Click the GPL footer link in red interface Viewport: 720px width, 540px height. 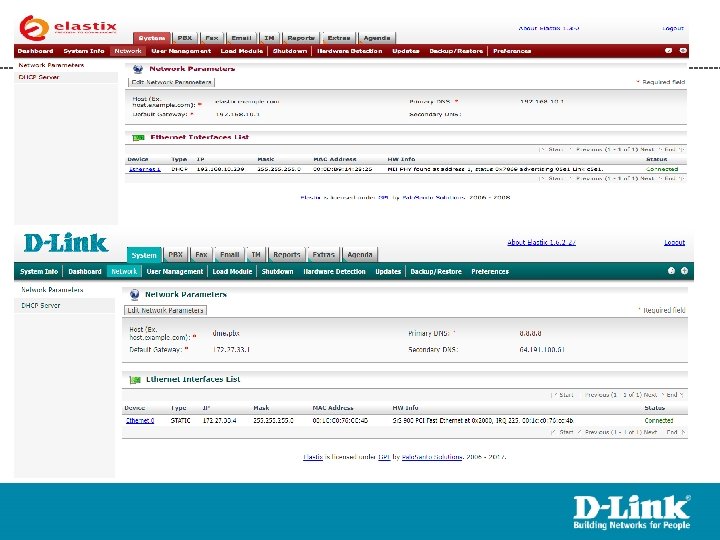[x=383, y=197]
